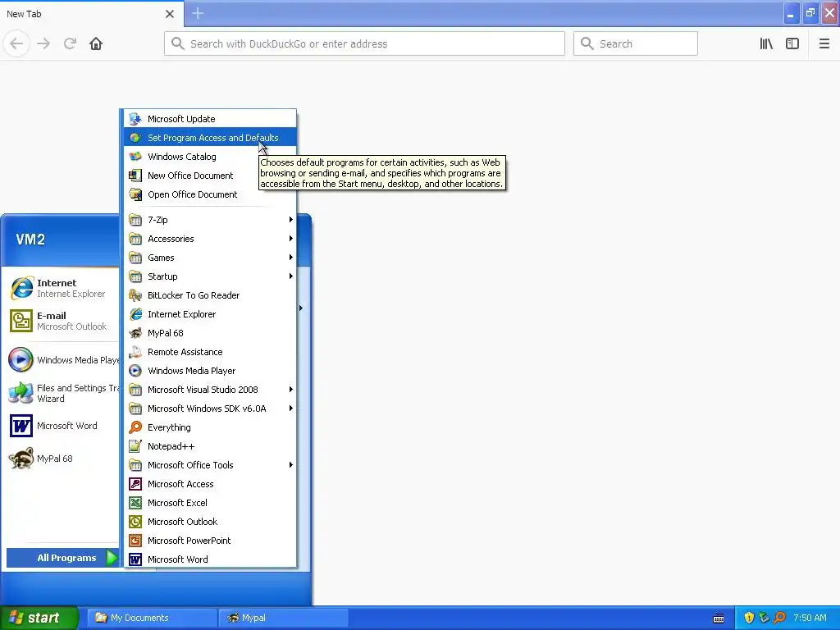Screen dimensions: 840x630
Task: Click the Windows Catalog icon
Action: tap(135, 157)
